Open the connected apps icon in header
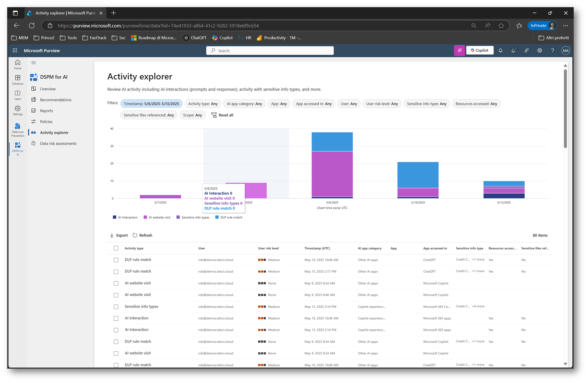The image size is (588, 383). click(x=526, y=50)
